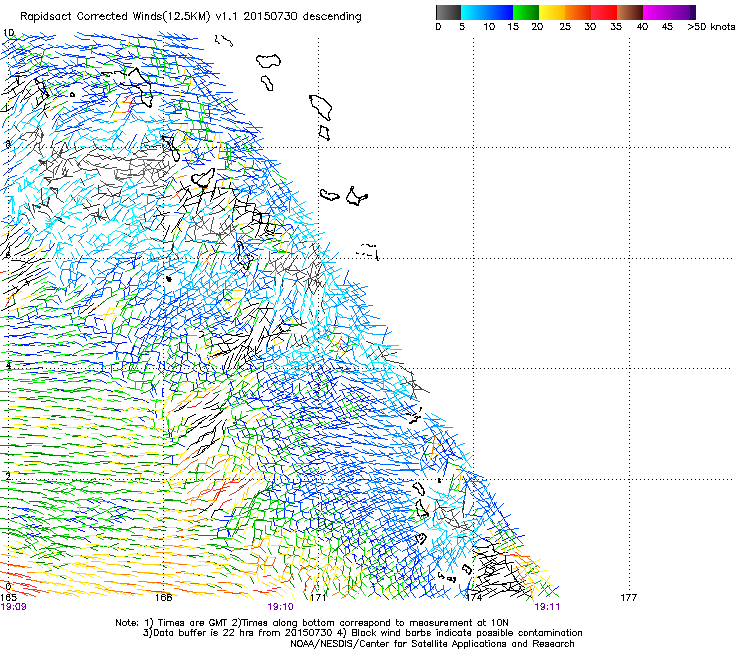Click the latitude '2' axis label

[8, 476]
